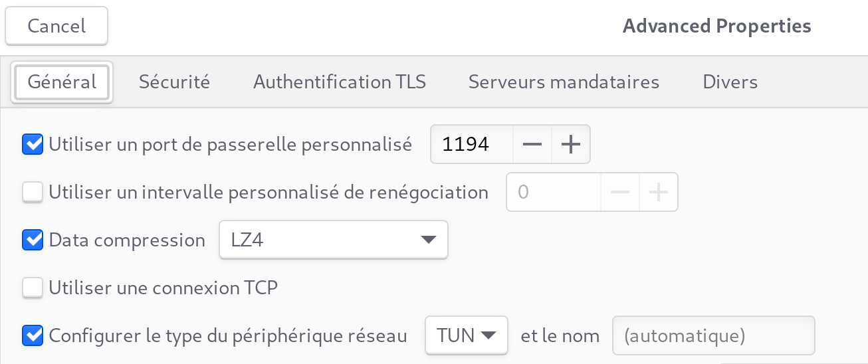Viewport: 868px width, 364px height.
Task: Increase the custom gateway port value
Action: point(571,144)
